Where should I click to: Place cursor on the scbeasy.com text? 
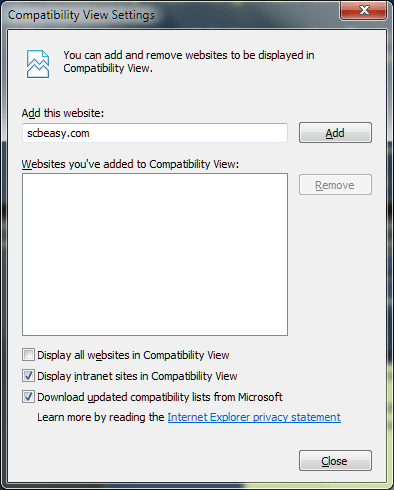(58, 133)
